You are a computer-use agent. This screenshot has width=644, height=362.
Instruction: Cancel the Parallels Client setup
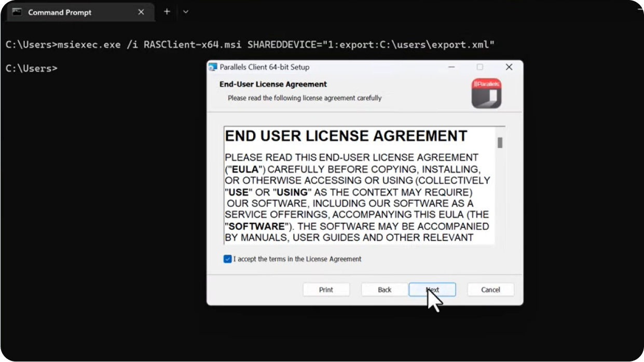(x=490, y=289)
